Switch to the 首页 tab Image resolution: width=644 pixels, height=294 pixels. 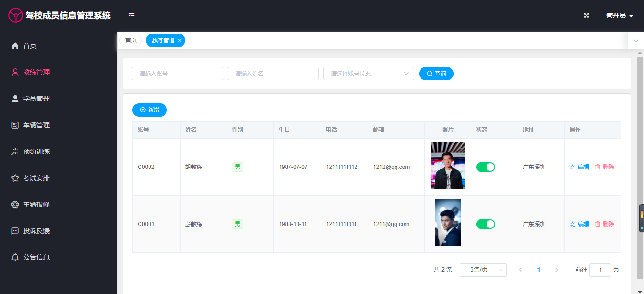[x=131, y=41]
